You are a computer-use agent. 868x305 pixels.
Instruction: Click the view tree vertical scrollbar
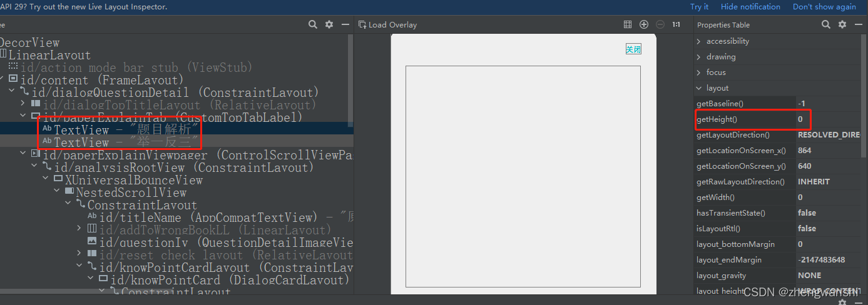pyautogui.click(x=350, y=81)
